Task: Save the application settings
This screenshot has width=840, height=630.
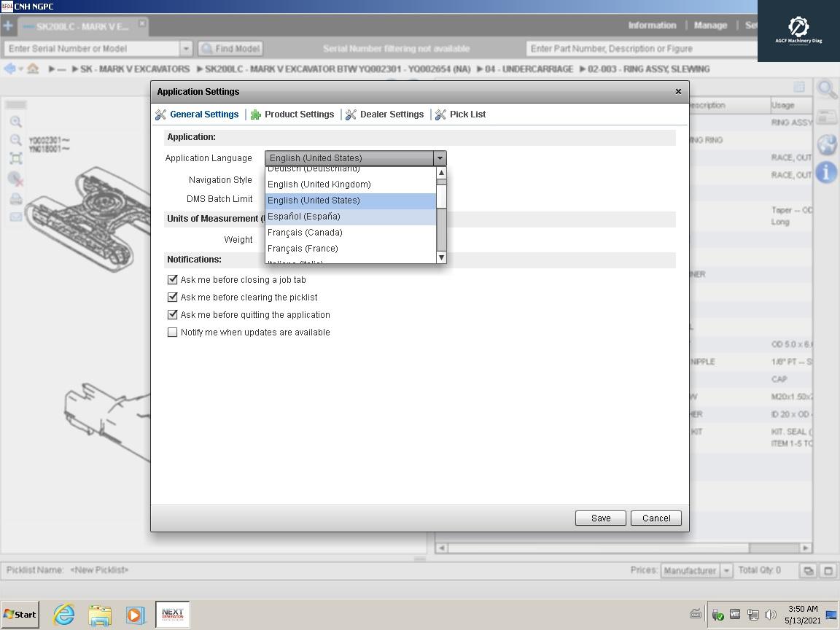Action: (x=600, y=518)
